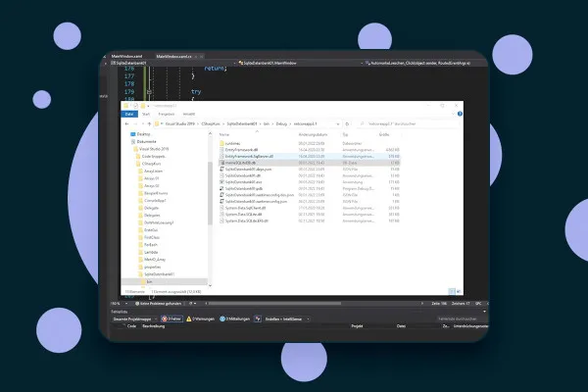588x392 pixels.
Task: Open the Ansicht ribbon tab
Action: [x=188, y=114]
